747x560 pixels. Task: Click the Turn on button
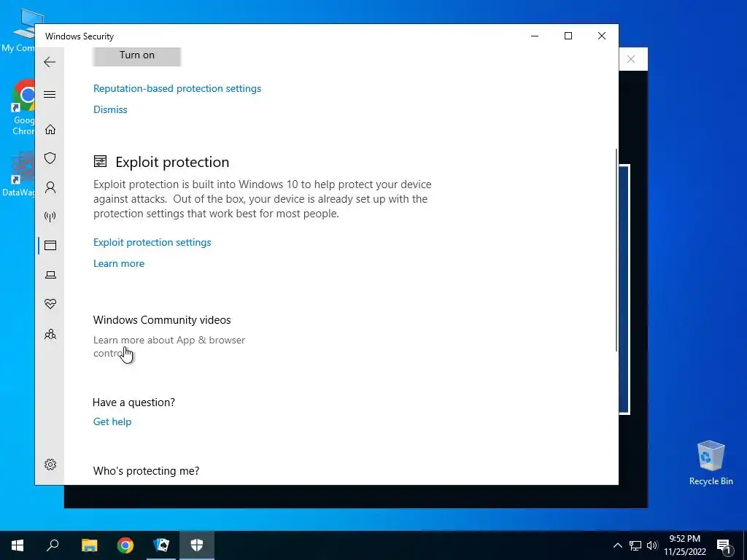tap(136, 56)
